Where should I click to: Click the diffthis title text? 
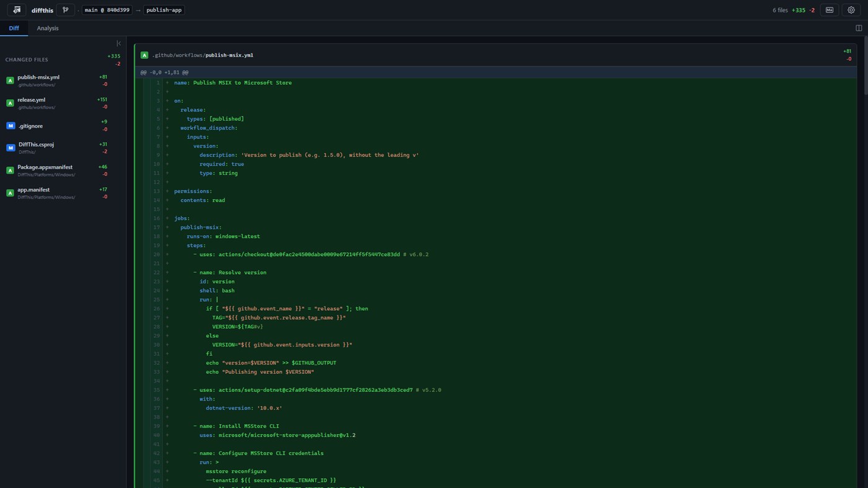(x=42, y=10)
